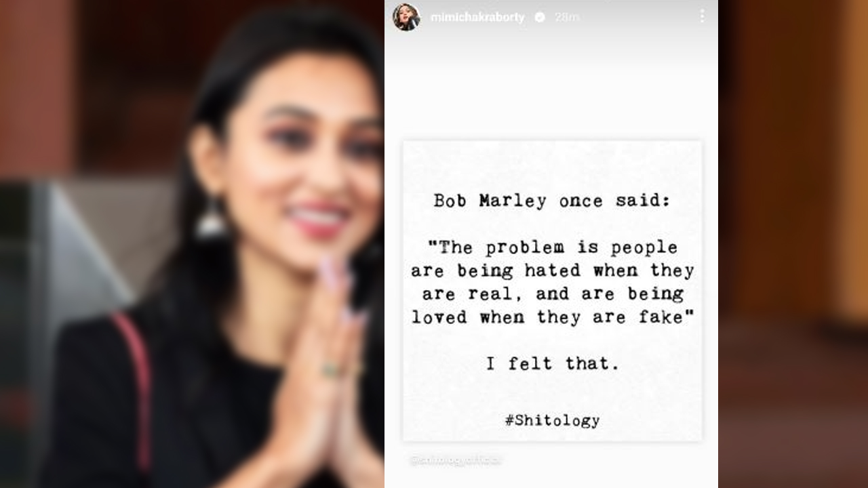Select the "I felt that." line
The image size is (868, 488).
click(x=553, y=364)
